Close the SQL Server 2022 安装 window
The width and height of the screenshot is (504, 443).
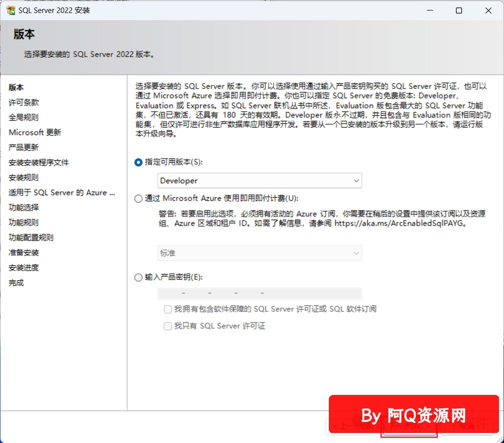[x=488, y=11]
